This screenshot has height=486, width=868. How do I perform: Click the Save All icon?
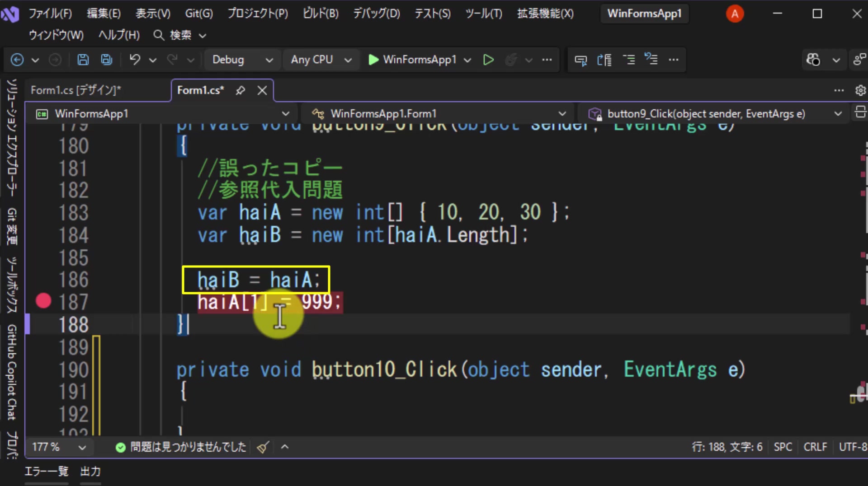point(107,60)
